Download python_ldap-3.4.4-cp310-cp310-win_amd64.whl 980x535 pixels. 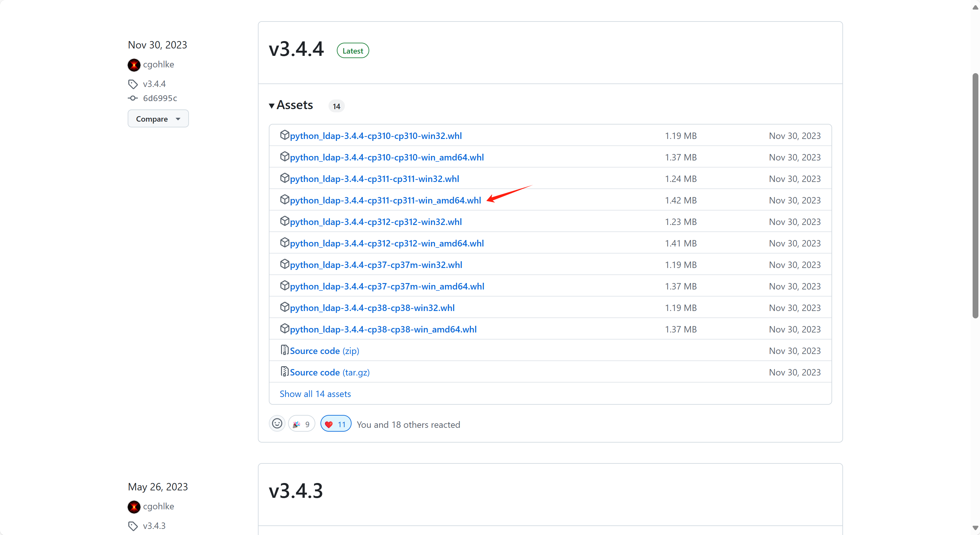[387, 157]
